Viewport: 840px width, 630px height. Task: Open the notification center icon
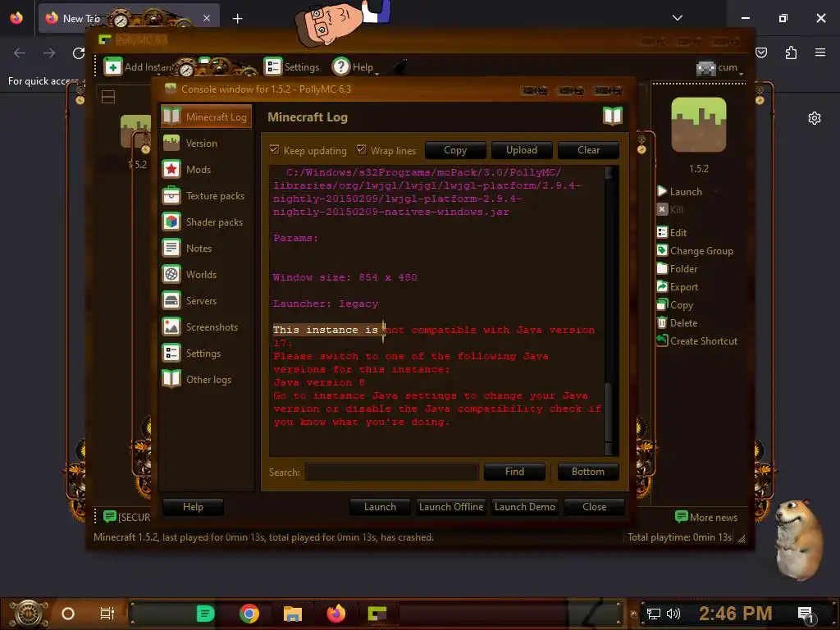point(806,614)
